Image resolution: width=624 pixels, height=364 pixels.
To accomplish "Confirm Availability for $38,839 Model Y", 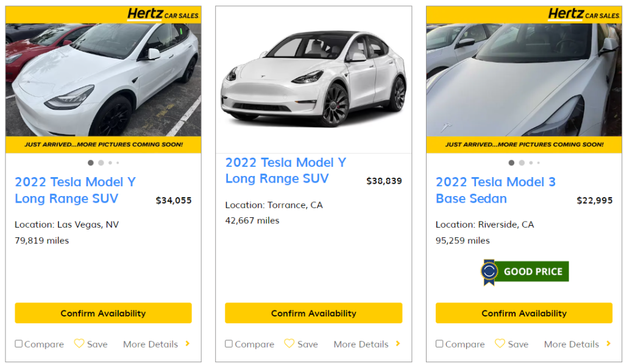I will pos(313,313).
